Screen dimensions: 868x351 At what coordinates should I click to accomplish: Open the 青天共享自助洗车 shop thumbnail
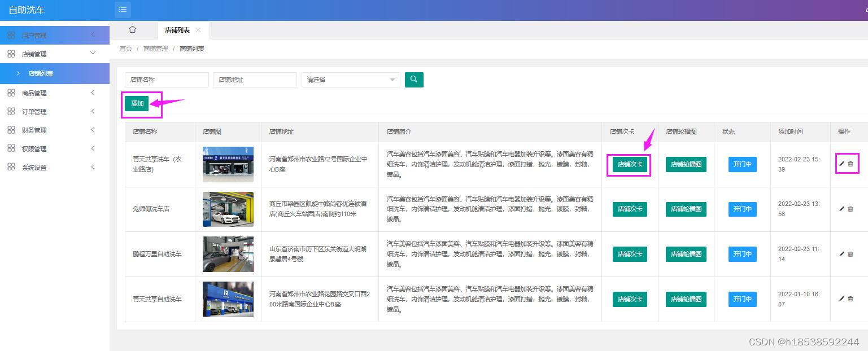coord(228,299)
